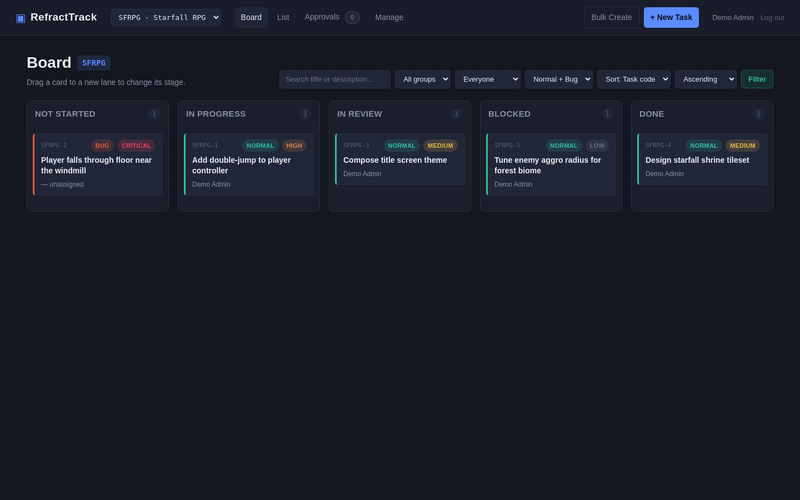Screen dimensions: 800x500
Task: Click the HIGH priority tag on SFRPG-1
Action: (x=294, y=145)
